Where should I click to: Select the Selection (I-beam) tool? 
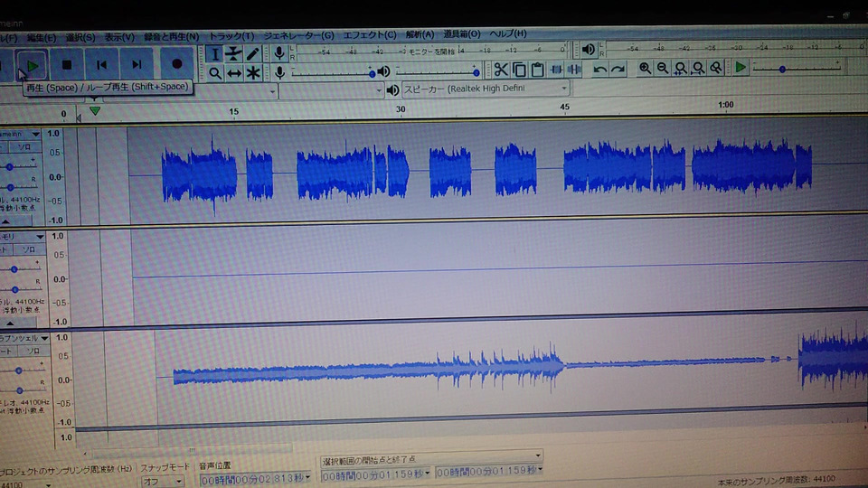tap(215, 54)
